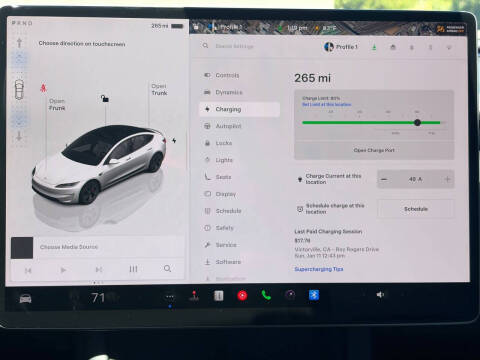This screenshot has height=360, width=480.
Task: Tap the charge port lightning bolt icon
Action: (x=174, y=140)
